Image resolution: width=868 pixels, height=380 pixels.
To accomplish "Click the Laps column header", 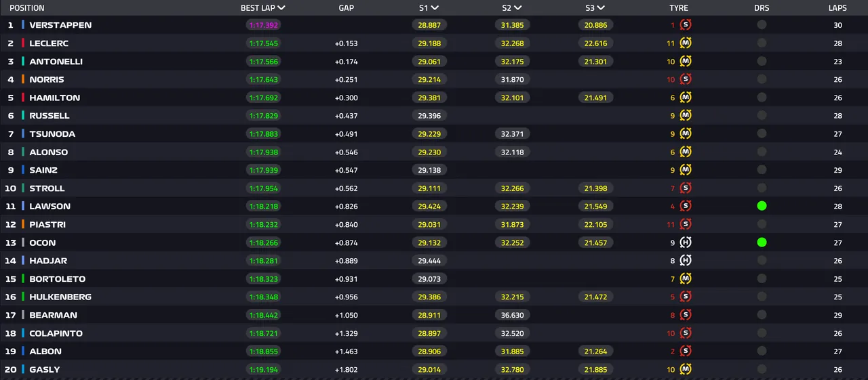I will pyautogui.click(x=837, y=8).
